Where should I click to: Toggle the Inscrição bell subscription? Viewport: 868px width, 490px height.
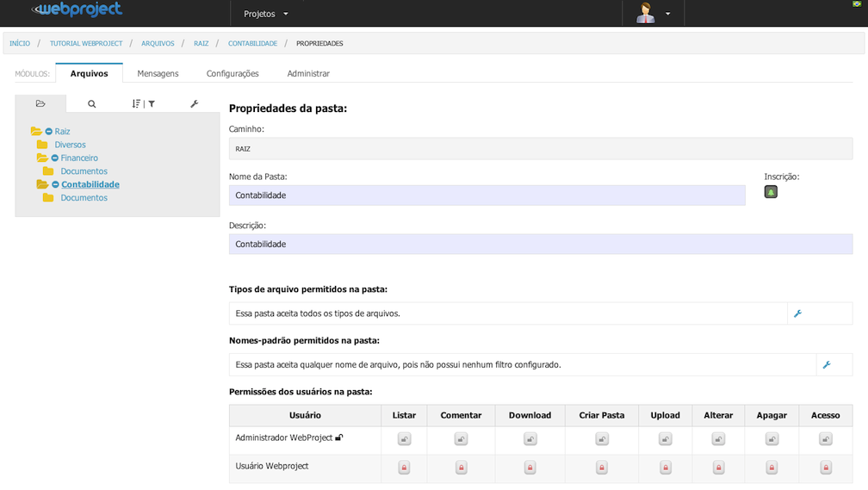[771, 192]
